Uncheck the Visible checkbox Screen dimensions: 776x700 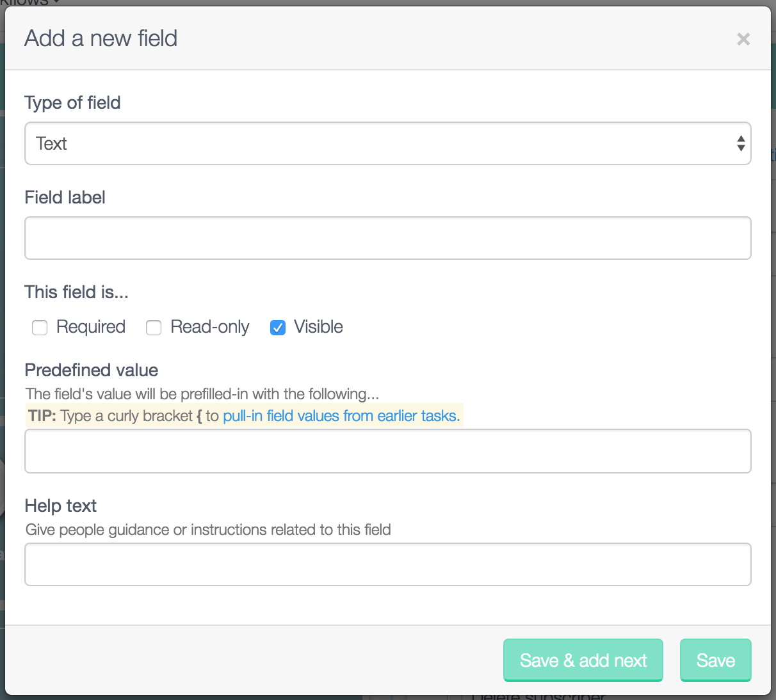[x=278, y=328]
